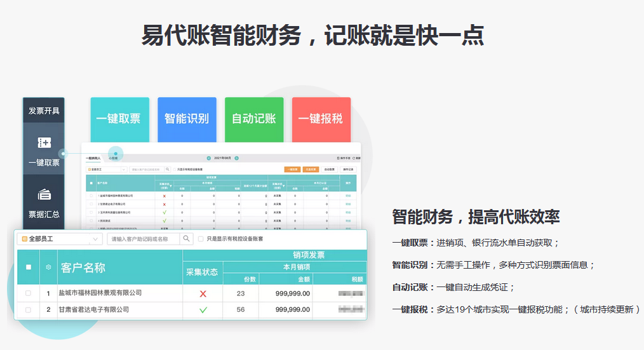
Task: Click heading 智能财务，提高代账效率
Action: point(476,217)
